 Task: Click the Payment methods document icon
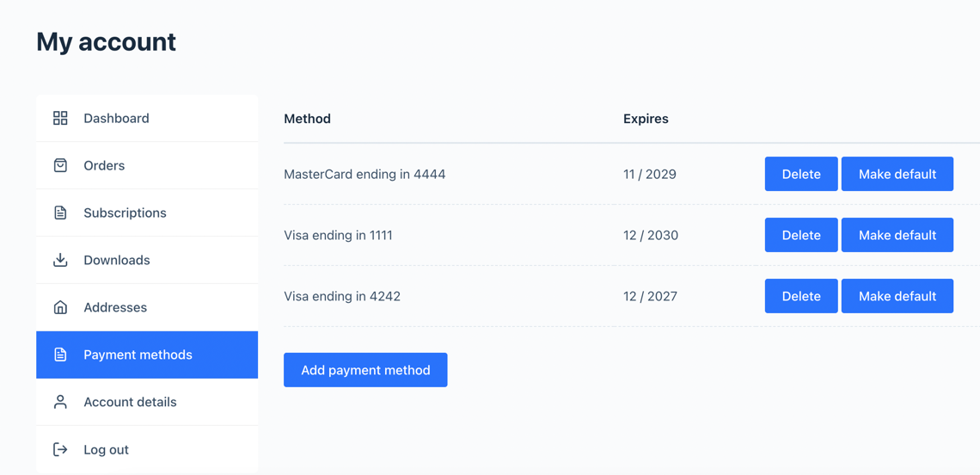(x=60, y=355)
